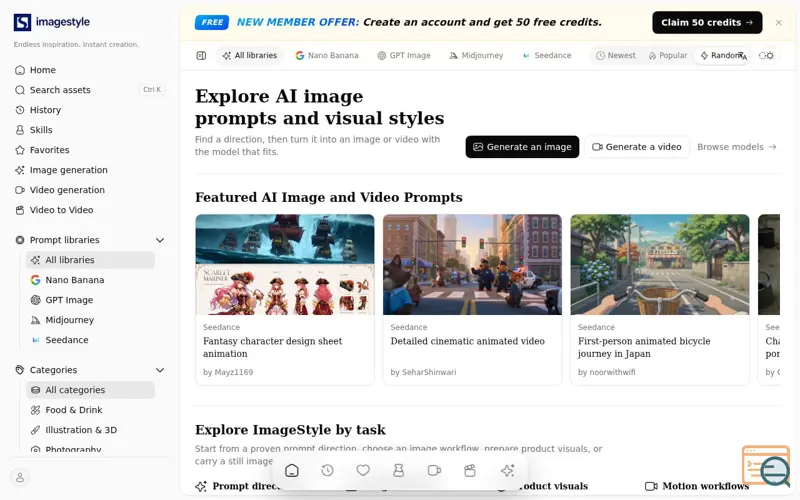Collapse the Categories section chevron
The height and width of the screenshot is (500, 800).
[x=160, y=370]
